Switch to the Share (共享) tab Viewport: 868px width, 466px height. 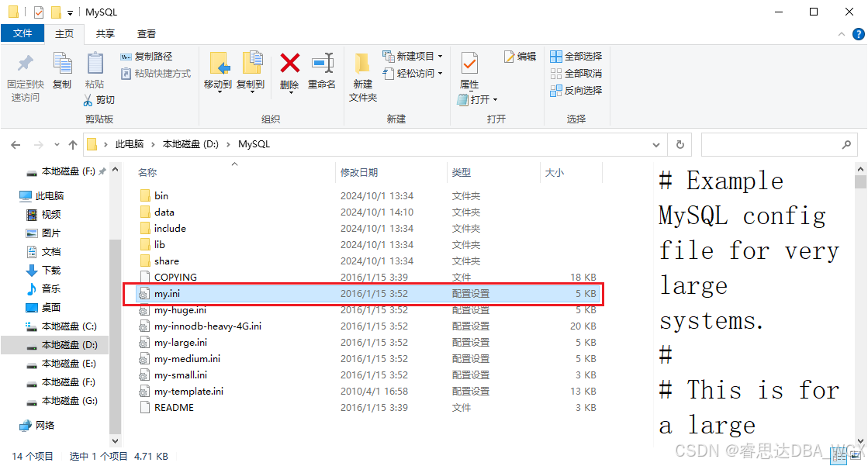pos(105,34)
